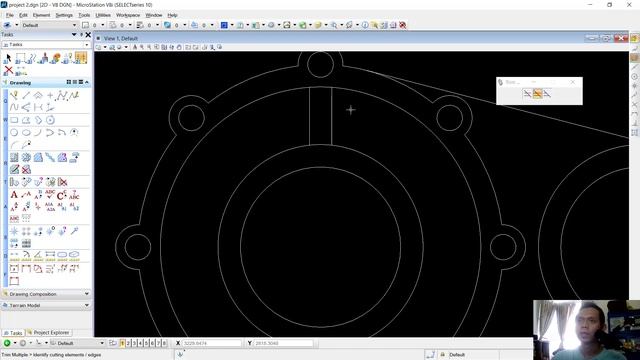Click the first trim icon in floating toolbox
Image resolution: width=640 pixels, height=360 pixels.
(x=527, y=94)
